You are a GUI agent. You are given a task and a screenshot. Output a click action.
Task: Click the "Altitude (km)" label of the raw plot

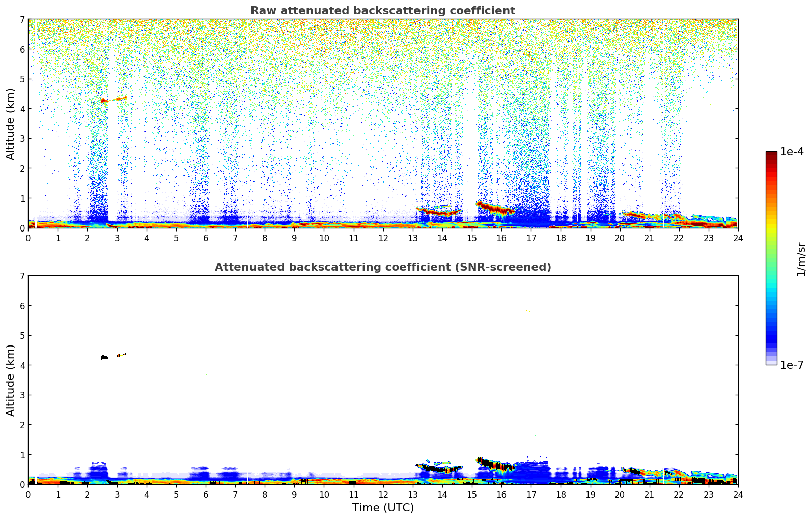(11, 124)
